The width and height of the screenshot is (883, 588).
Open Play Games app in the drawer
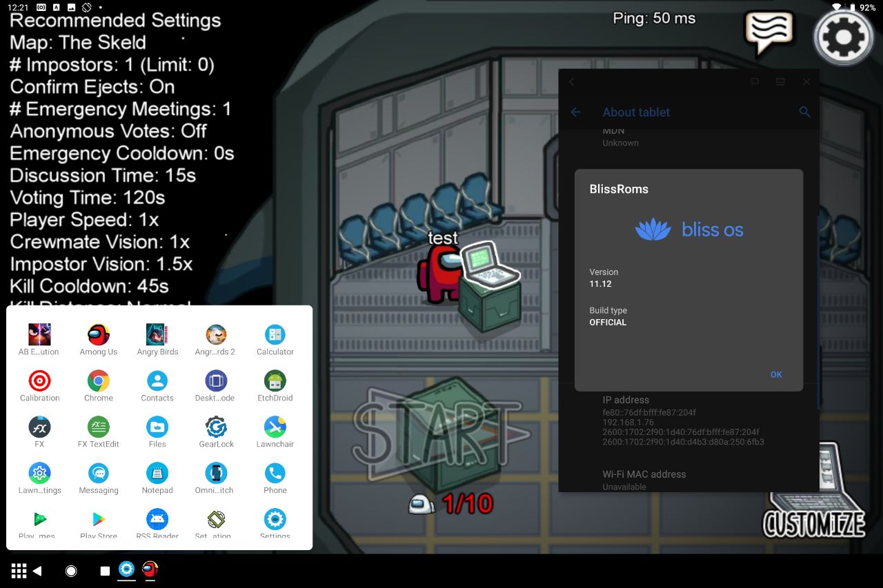[39, 524]
